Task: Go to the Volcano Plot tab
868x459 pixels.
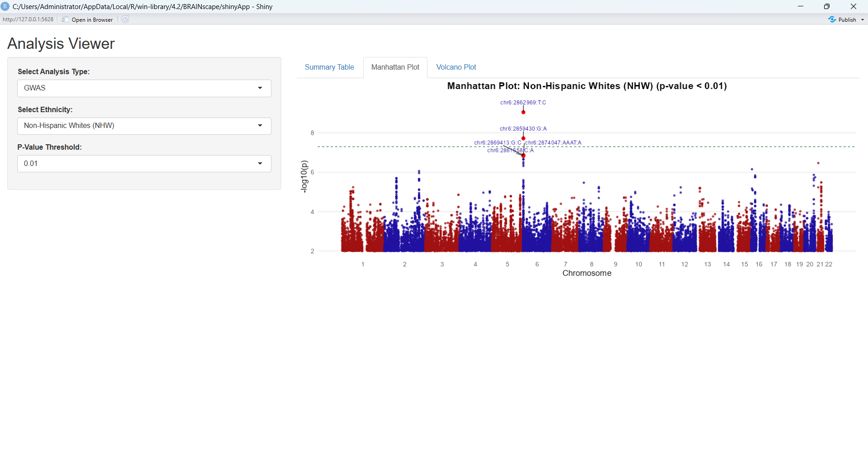Action: click(x=456, y=67)
